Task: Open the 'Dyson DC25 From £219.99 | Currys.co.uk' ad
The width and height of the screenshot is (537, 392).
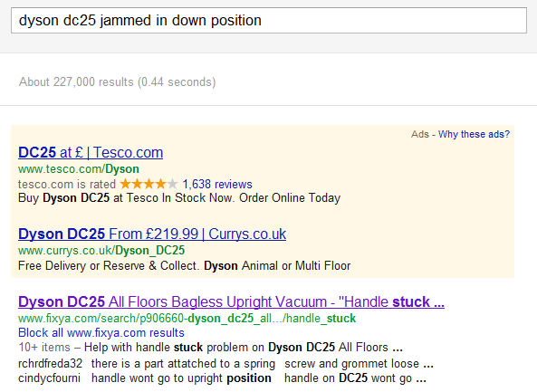Action: pyautogui.click(x=152, y=234)
